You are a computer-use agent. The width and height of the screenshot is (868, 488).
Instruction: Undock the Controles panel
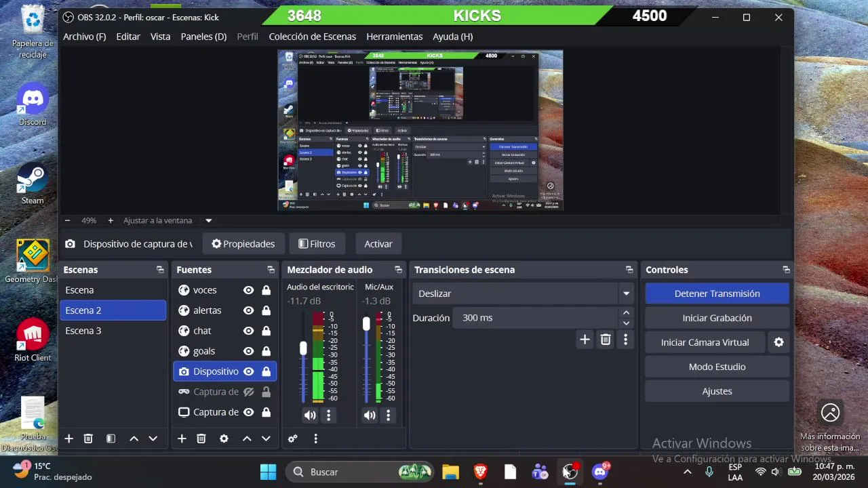(786, 270)
